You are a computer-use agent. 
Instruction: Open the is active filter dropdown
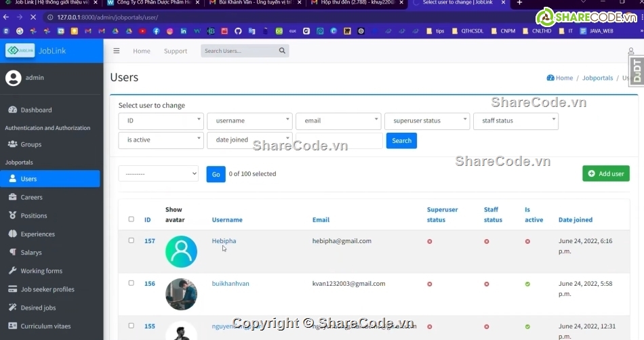coord(161,140)
